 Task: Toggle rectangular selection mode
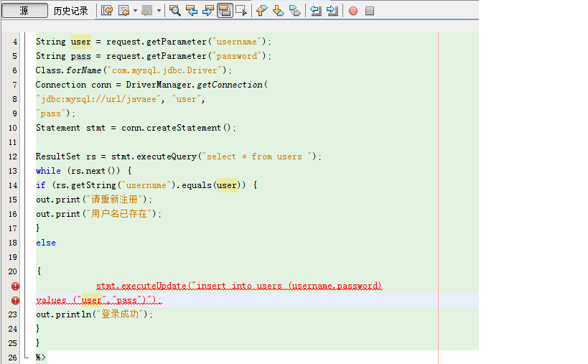(x=241, y=11)
